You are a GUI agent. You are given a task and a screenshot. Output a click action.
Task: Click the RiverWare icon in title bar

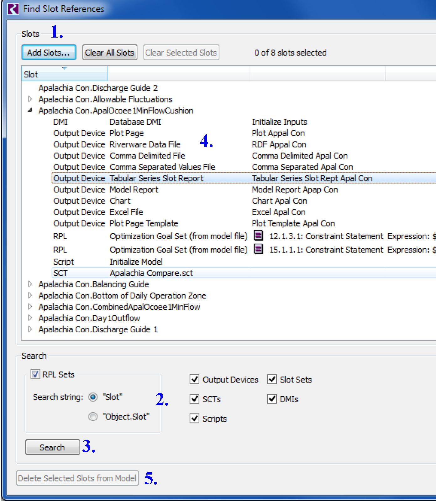13,9
